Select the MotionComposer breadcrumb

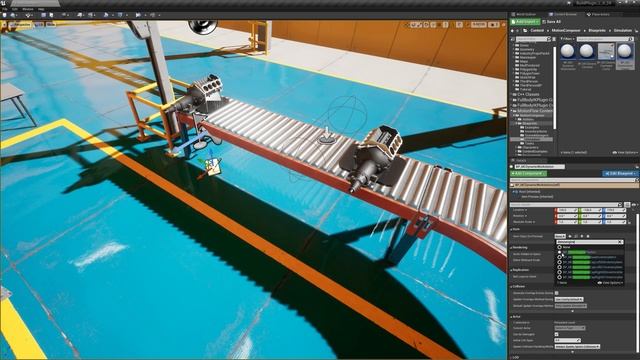coord(566,30)
